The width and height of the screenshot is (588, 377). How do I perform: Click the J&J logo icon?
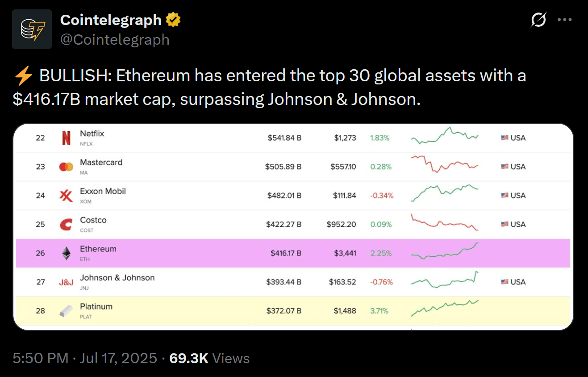(66, 282)
